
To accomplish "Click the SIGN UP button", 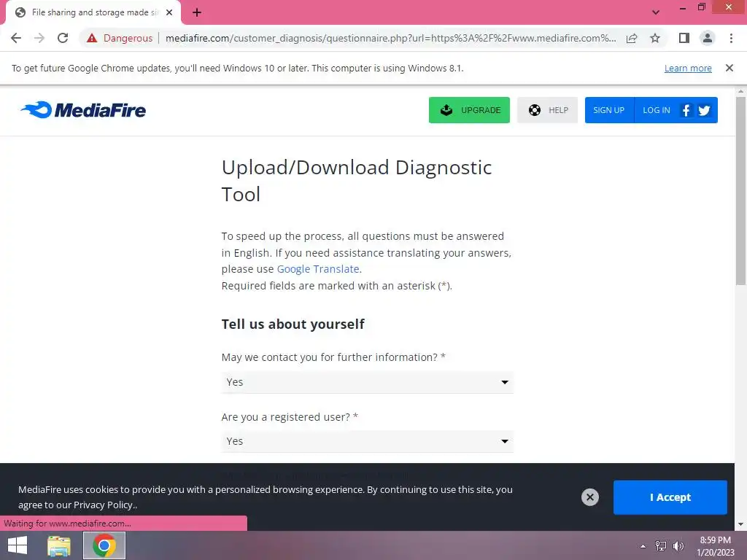I will pos(609,110).
